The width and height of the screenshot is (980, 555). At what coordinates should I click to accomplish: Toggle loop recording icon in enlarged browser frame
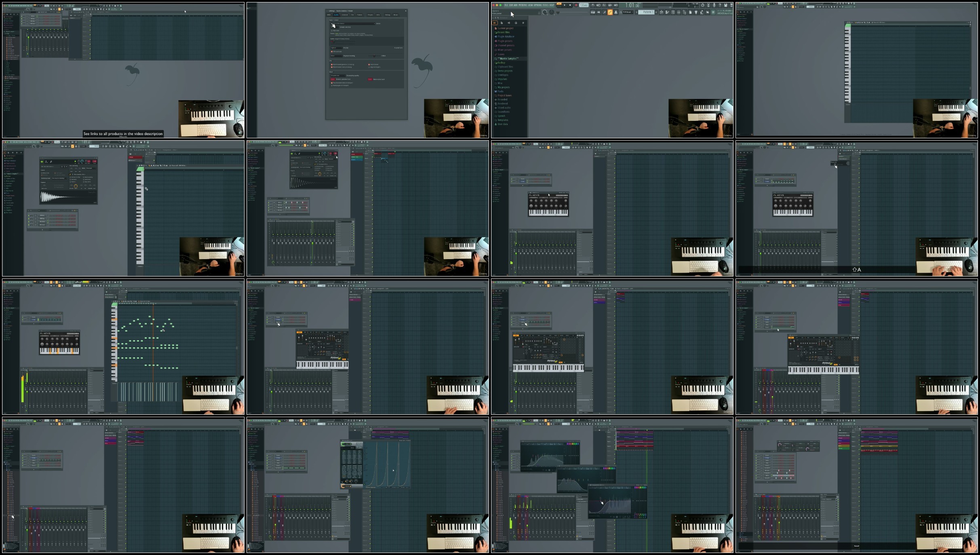click(616, 5)
